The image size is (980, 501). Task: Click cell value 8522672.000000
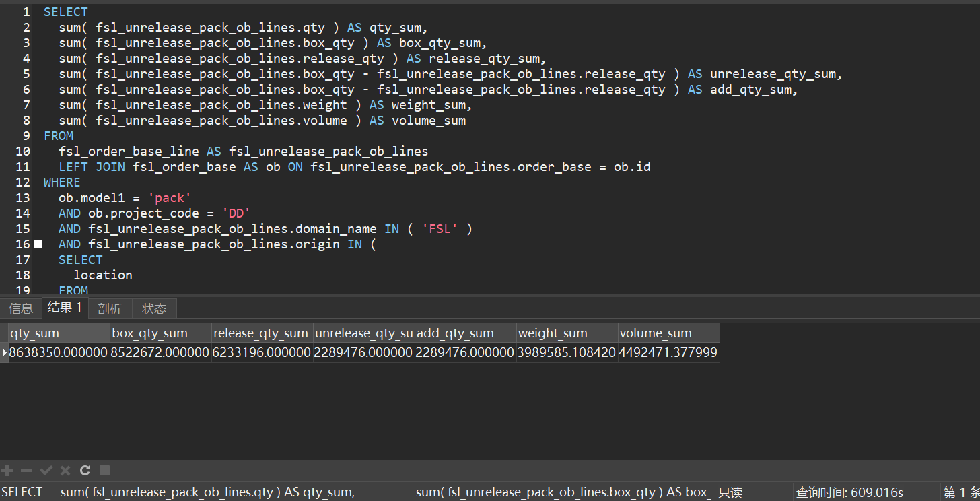tap(161, 352)
